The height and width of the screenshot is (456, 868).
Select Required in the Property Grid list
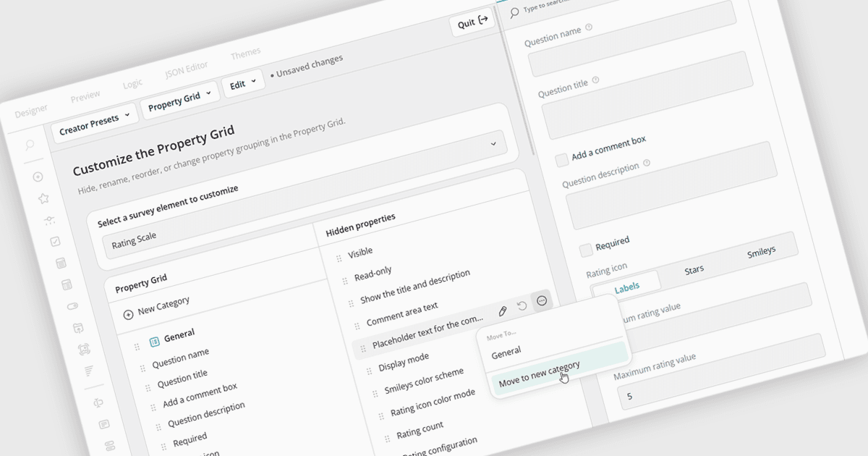tap(190, 440)
